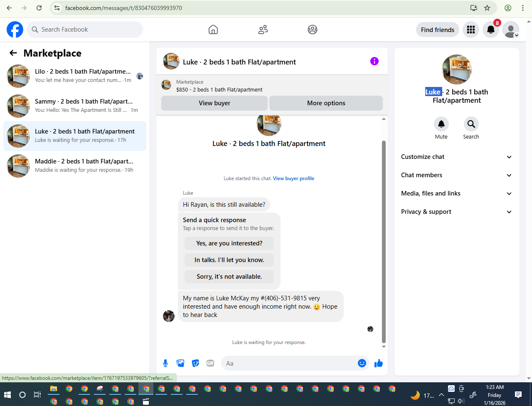
Task: Open emoji picker in message box
Action: coord(362,363)
